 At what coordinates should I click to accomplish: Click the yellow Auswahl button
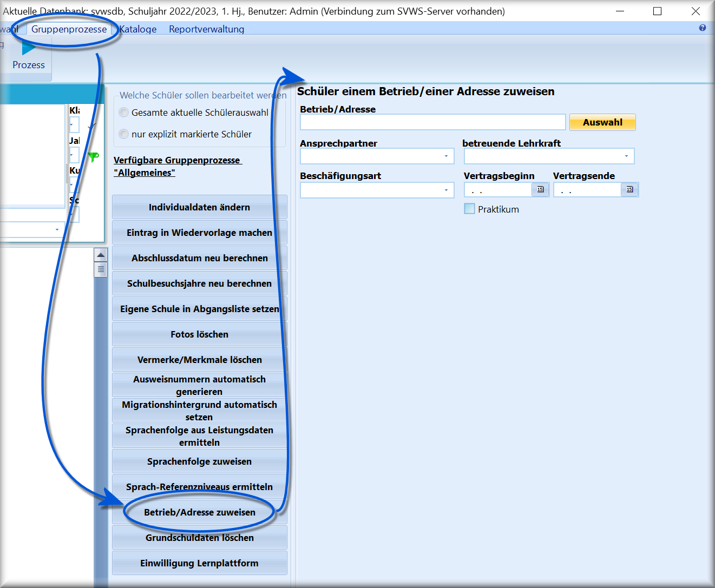[602, 122]
